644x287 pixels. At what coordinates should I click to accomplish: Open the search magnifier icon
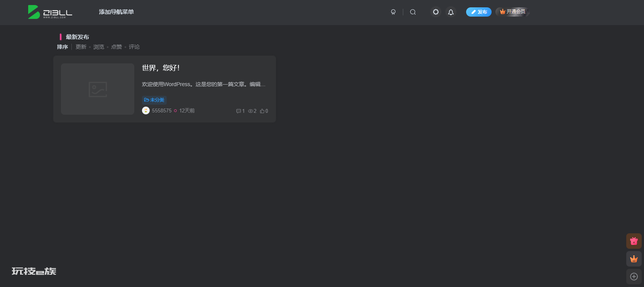click(413, 12)
